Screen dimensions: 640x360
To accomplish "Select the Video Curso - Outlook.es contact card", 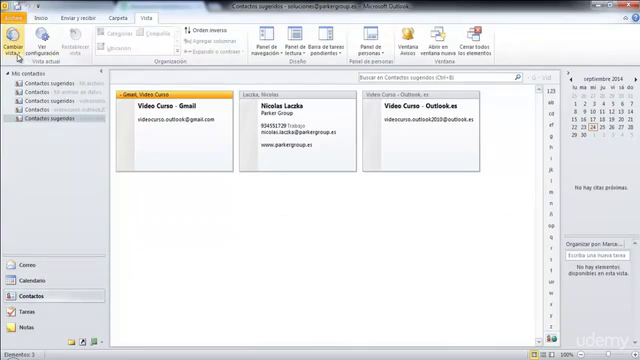I will coord(421,131).
